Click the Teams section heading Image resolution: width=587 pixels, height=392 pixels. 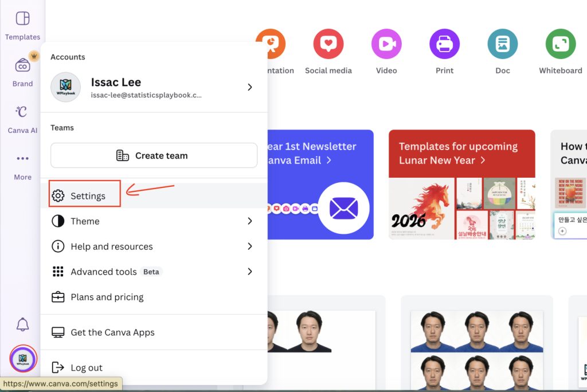pyautogui.click(x=62, y=128)
